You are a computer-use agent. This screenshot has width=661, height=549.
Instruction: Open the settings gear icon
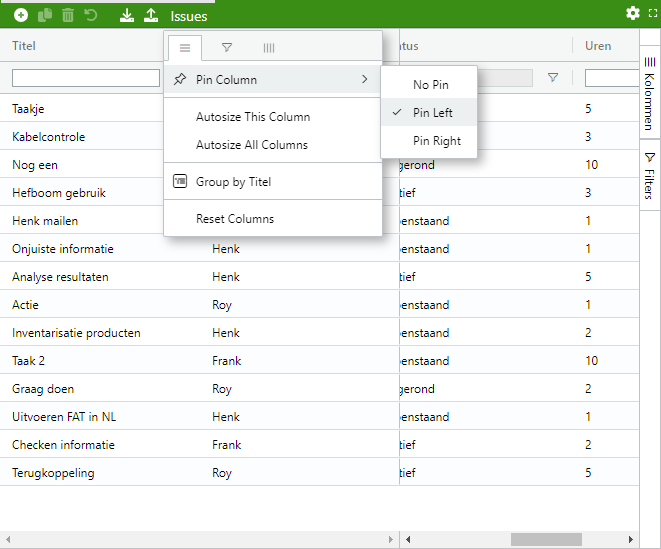[632, 13]
